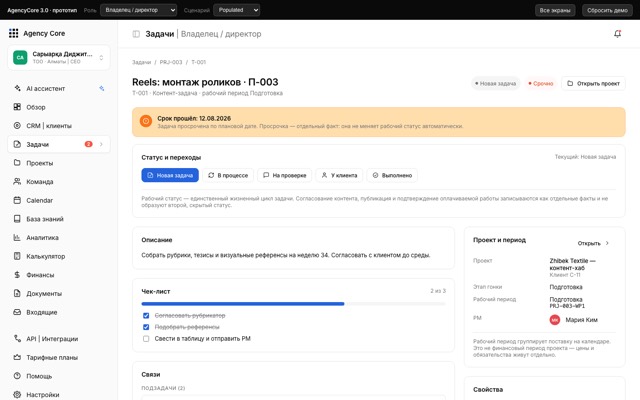The image size is (640, 400).
Task: Click the Все экраны button
Action: click(555, 10)
